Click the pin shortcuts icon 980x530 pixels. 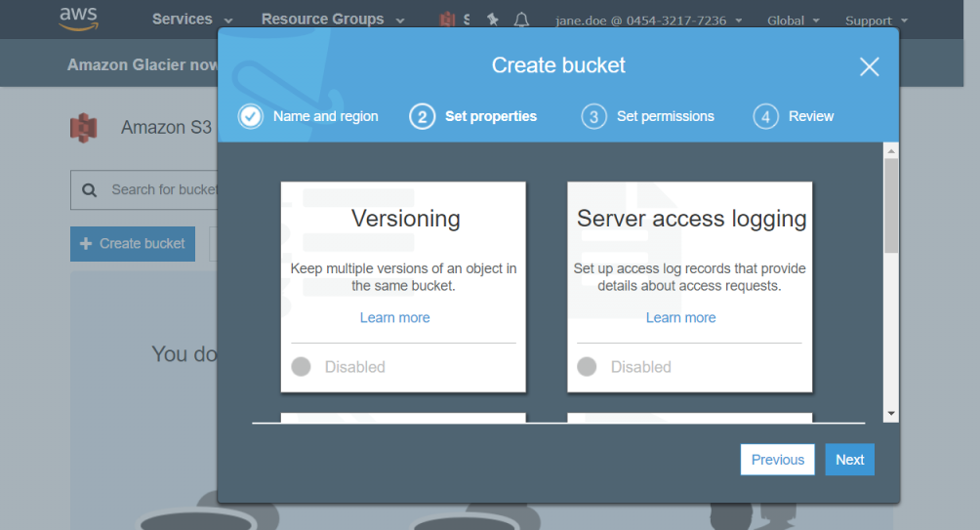[x=493, y=20]
